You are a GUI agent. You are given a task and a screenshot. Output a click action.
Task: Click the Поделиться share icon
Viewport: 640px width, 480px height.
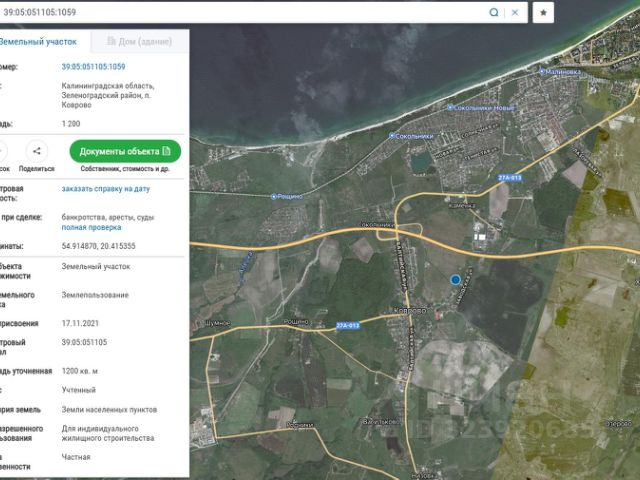(x=36, y=152)
